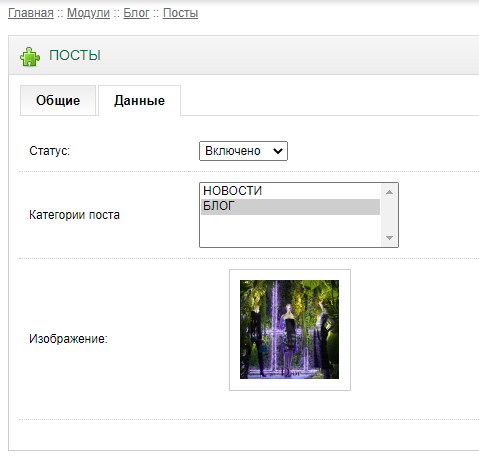Click the Категории поста label
479x466 pixels.
pyautogui.click(x=74, y=215)
